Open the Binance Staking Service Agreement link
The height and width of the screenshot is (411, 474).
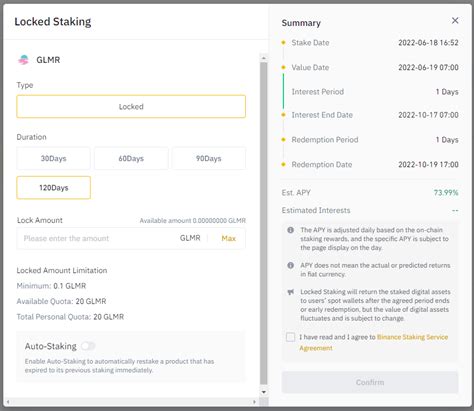tap(373, 342)
